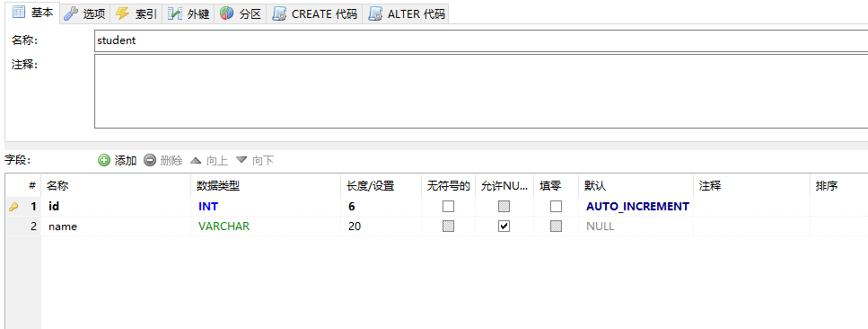Uncheck 允许NULL for the name row
868x329 pixels.
click(x=504, y=227)
